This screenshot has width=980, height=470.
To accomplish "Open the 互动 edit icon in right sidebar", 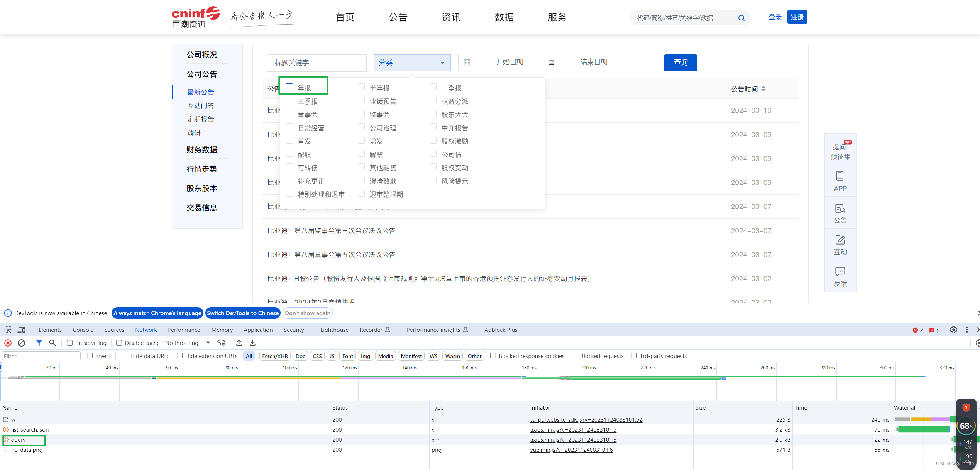I will tap(840, 240).
